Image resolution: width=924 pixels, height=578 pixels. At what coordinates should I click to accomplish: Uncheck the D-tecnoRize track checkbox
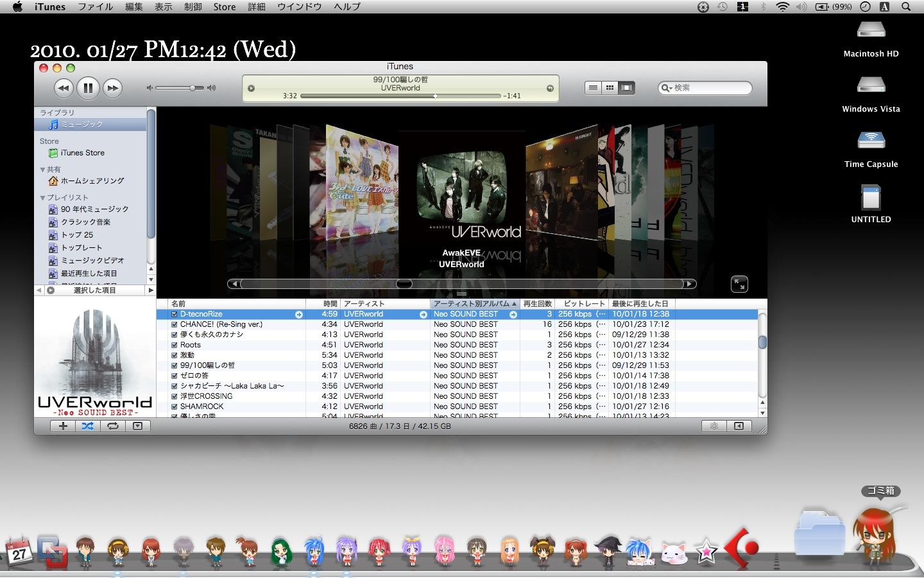[174, 314]
